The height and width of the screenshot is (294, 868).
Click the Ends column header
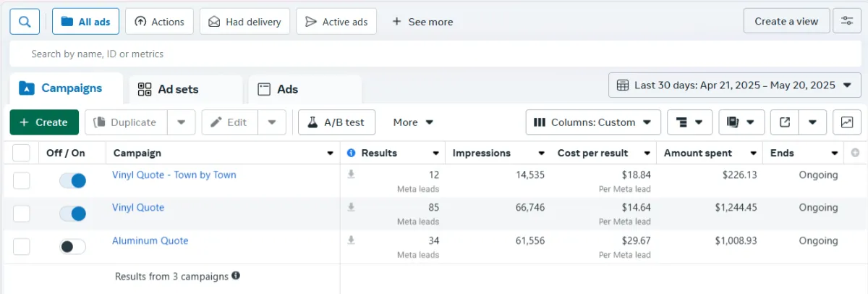coord(782,153)
